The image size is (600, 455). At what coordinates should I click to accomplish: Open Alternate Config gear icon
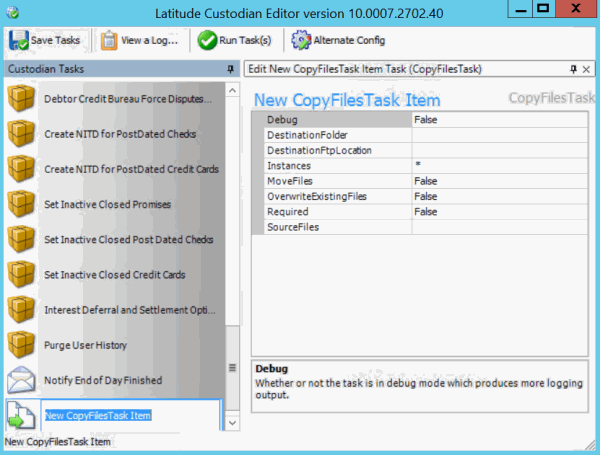pyautogui.click(x=300, y=40)
